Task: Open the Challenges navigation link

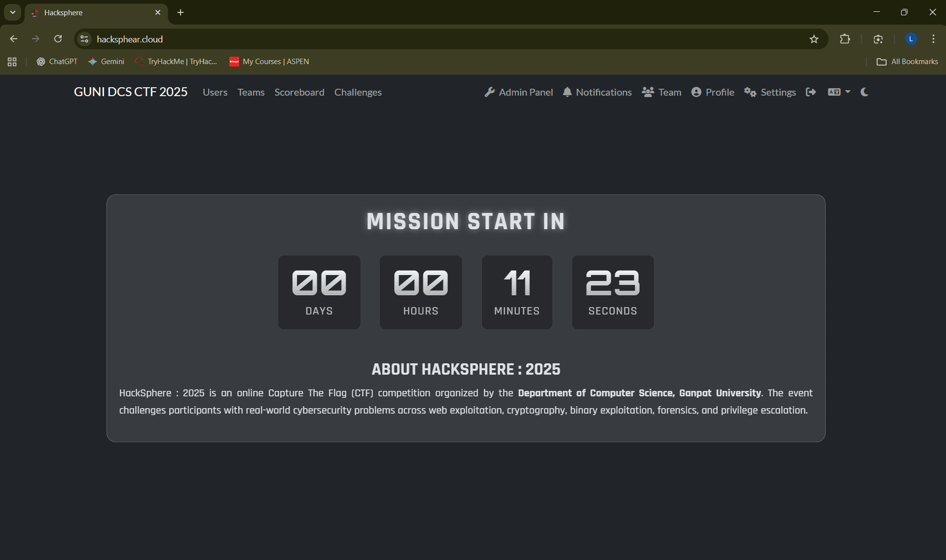Action: [358, 92]
